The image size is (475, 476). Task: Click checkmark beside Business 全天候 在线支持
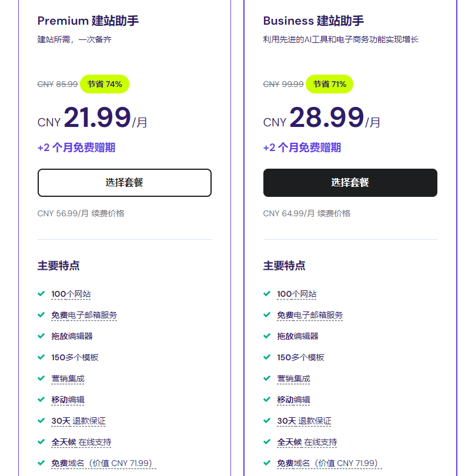point(267,441)
